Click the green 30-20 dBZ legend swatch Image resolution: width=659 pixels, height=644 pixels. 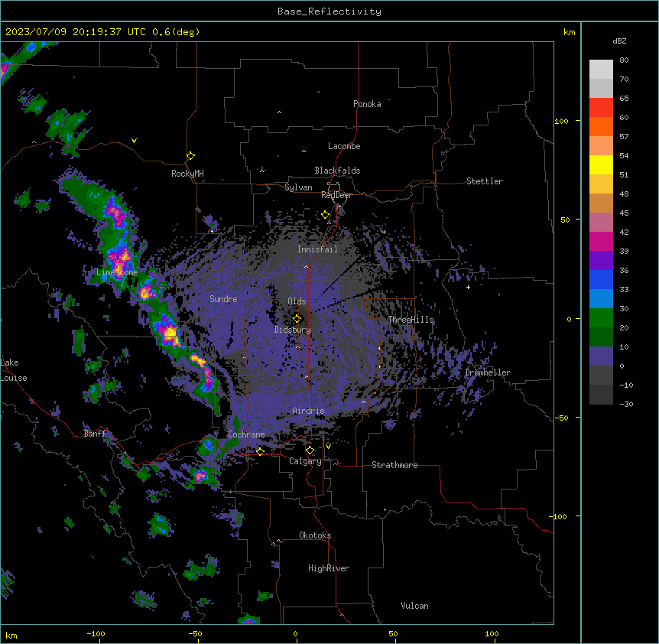601,318
